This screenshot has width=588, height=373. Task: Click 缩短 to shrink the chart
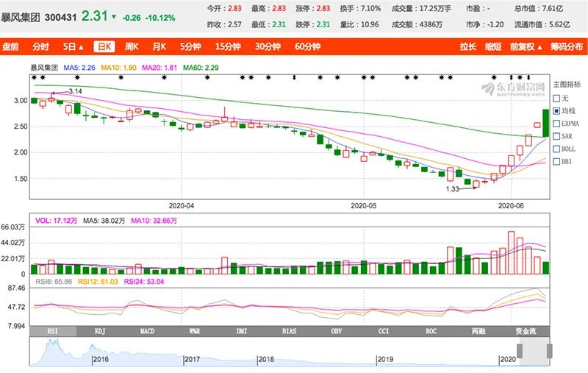[x=493, y=46]
